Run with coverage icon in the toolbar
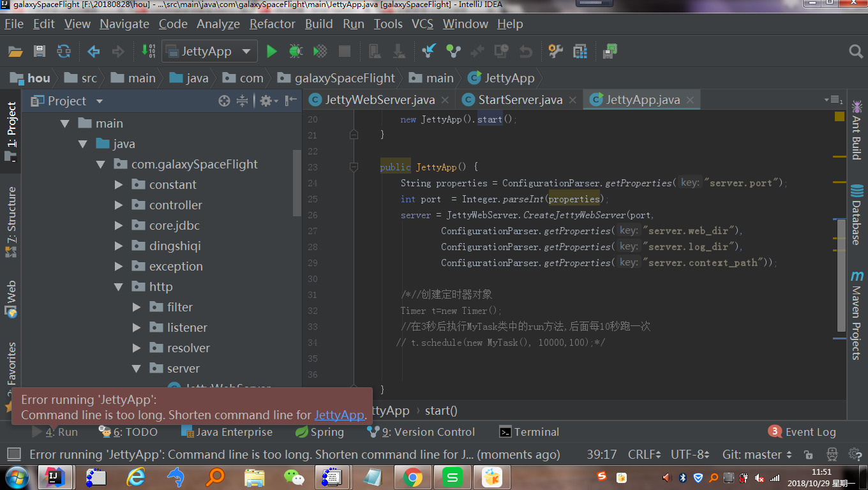The width and height of the screenshot is (868, 490). [x=320, y=51]
